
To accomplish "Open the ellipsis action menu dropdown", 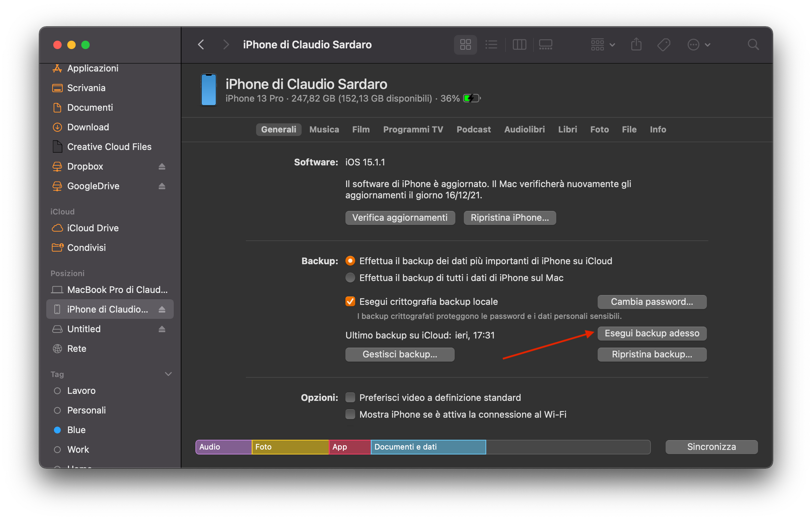I will pyautogui.click(x=699, y=45).
